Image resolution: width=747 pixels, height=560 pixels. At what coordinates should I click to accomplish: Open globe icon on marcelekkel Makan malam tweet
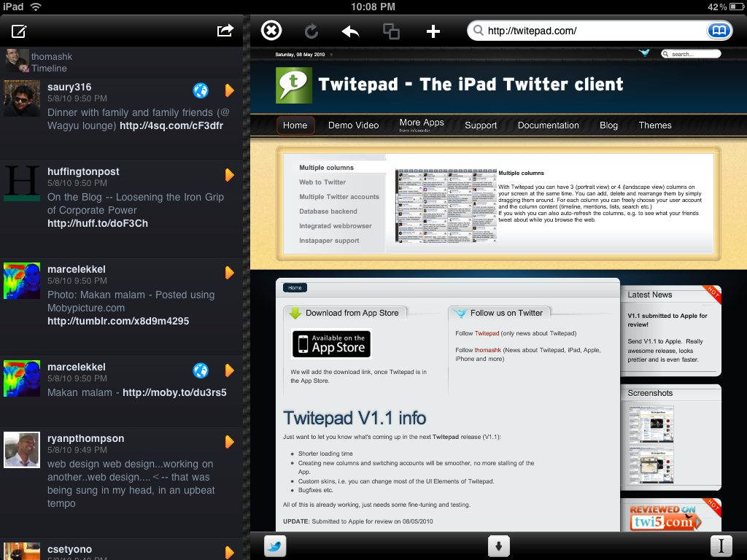[x=201, y=370]
